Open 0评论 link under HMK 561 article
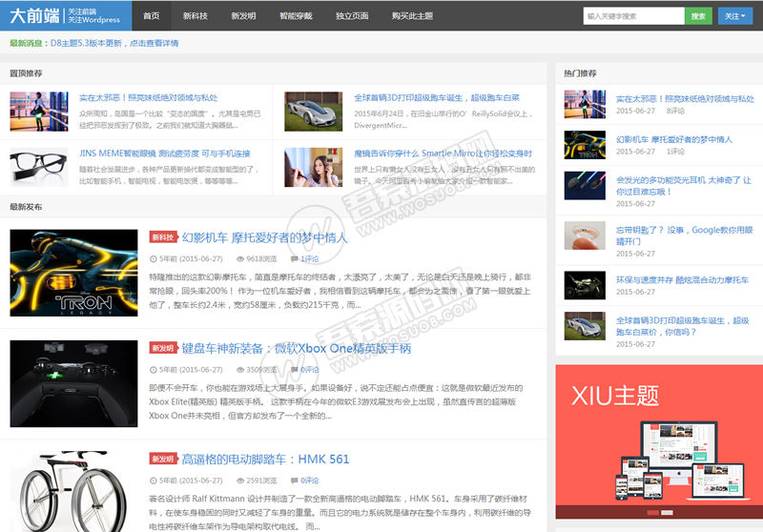This screenshot has height=532, width=763. click(x=309, y=481)
